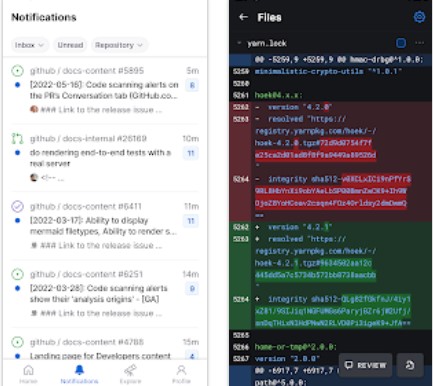Tap comment count badge on docs-content #6251
Screen dimensions: 433x386
192,289
